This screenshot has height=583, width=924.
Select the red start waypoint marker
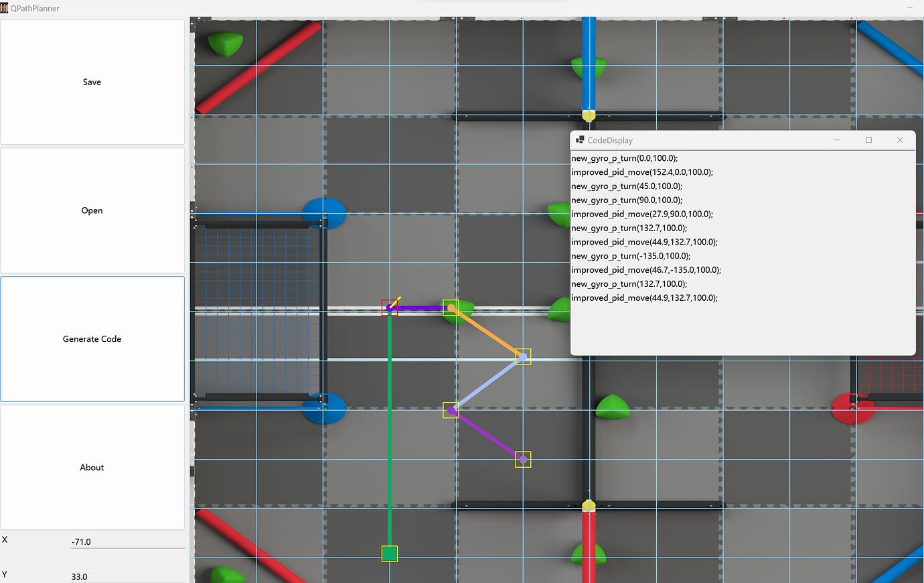coord(390,307)
